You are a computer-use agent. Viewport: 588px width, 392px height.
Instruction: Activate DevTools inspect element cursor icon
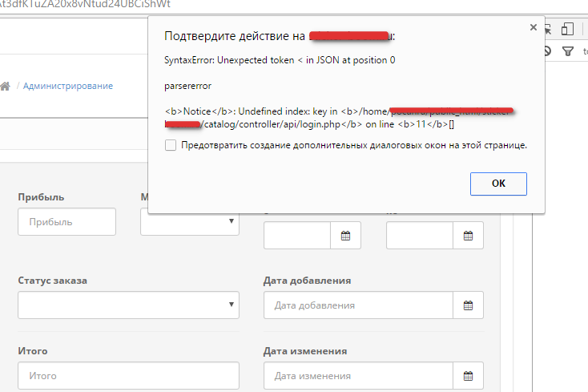point(548,29)
